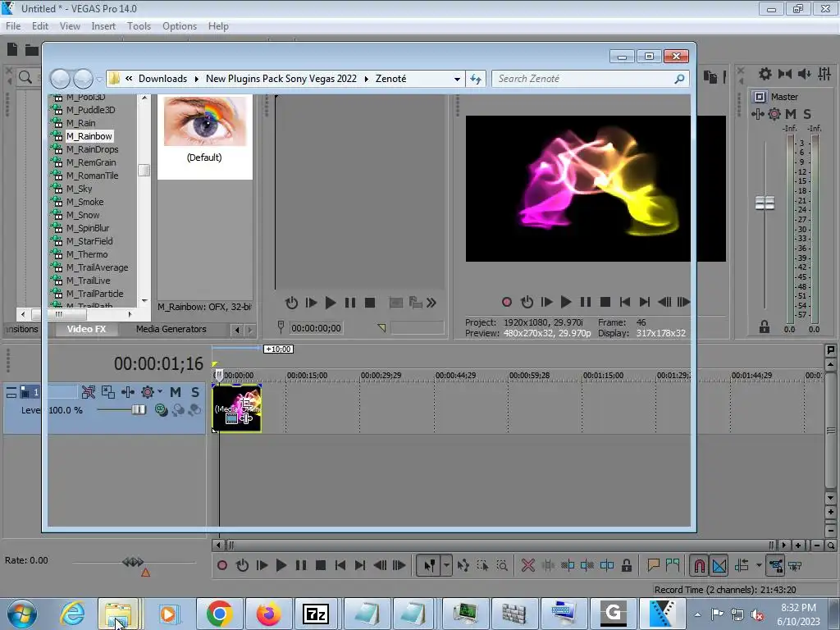Click tab scroll left arrow beside Media Generators

tap(237, 330)
